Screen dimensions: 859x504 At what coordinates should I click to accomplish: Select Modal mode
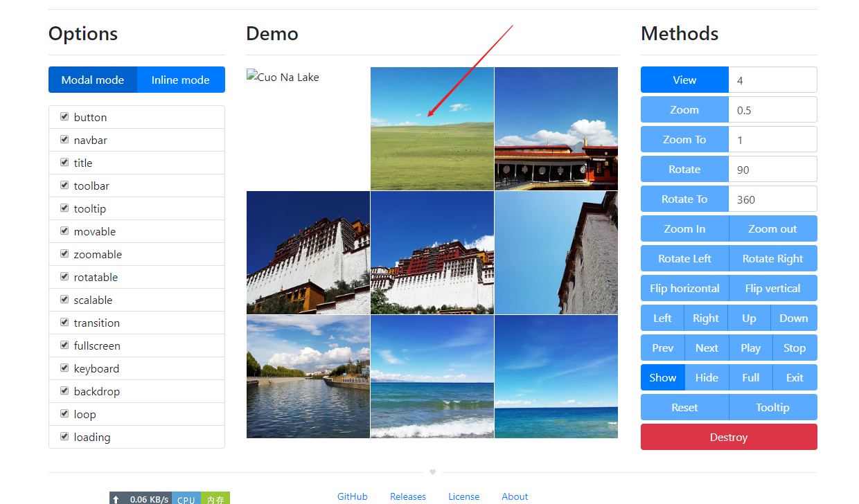coord(93,80)
